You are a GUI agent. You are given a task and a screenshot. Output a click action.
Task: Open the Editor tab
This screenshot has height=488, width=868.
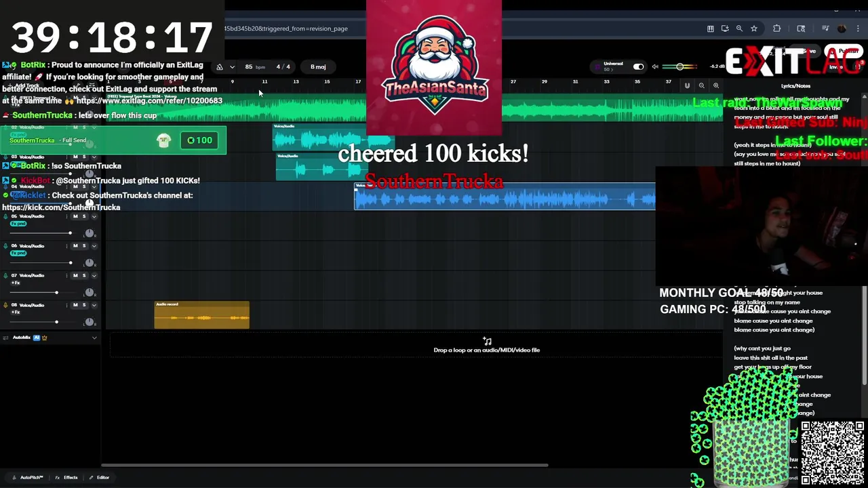pyautogui.click(x=99, y=478)
